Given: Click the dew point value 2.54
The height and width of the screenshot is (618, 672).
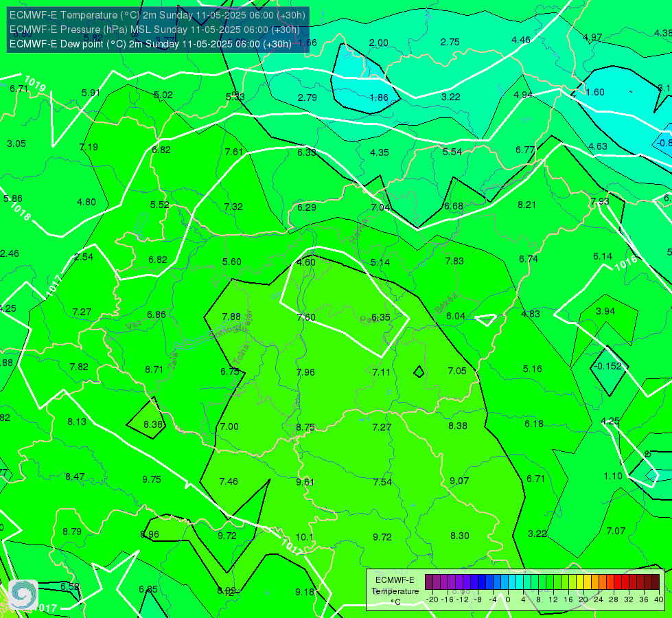Looking at the screenshot, I should pyautogui.click(x=84, y=257).
